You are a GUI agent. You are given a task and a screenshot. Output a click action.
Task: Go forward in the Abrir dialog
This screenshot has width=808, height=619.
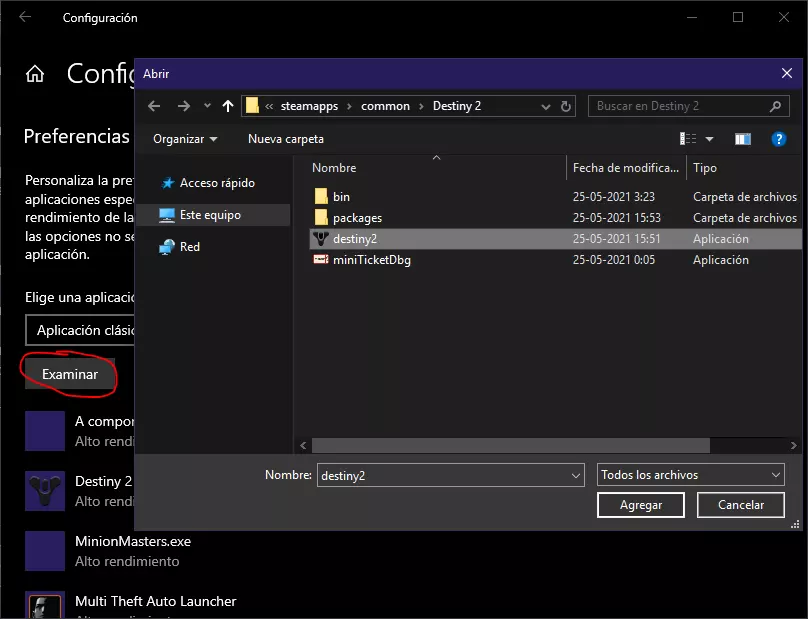[x=183, y=106]
